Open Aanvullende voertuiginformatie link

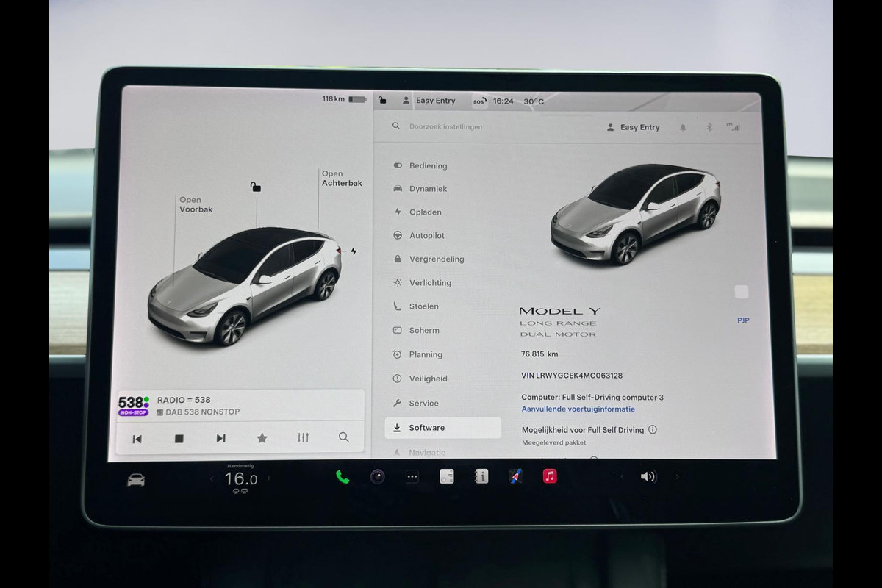pyautogui.click(x=578, y=409)
